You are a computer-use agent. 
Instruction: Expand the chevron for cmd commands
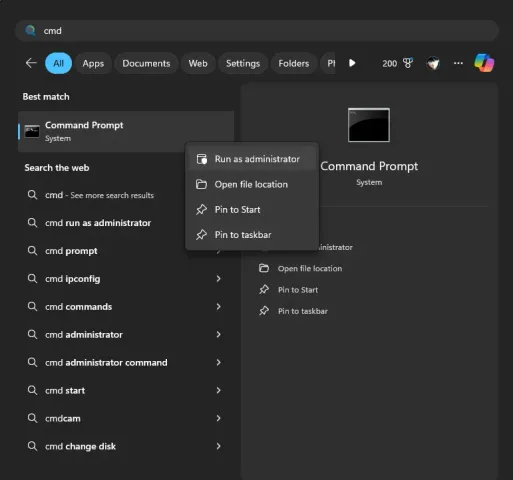point(218,307)
